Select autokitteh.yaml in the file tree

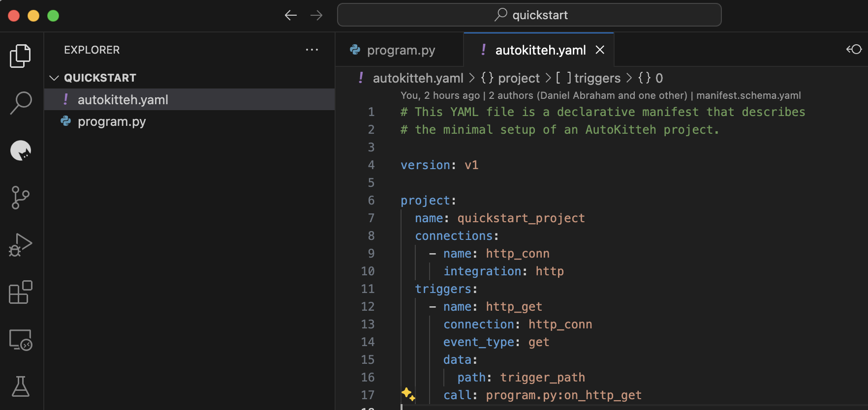189,99
